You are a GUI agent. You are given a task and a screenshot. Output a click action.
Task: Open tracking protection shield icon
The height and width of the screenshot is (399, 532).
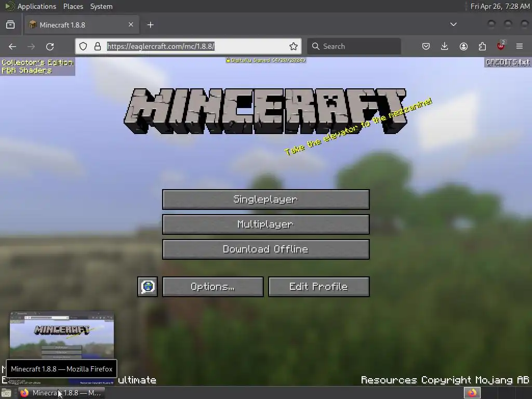coord(83,46)
